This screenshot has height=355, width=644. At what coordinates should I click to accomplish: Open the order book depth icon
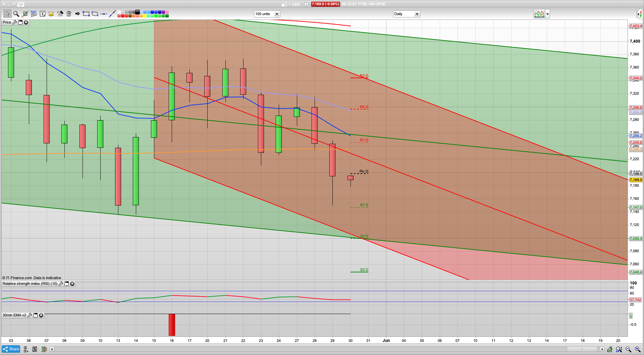click(44, 349)
